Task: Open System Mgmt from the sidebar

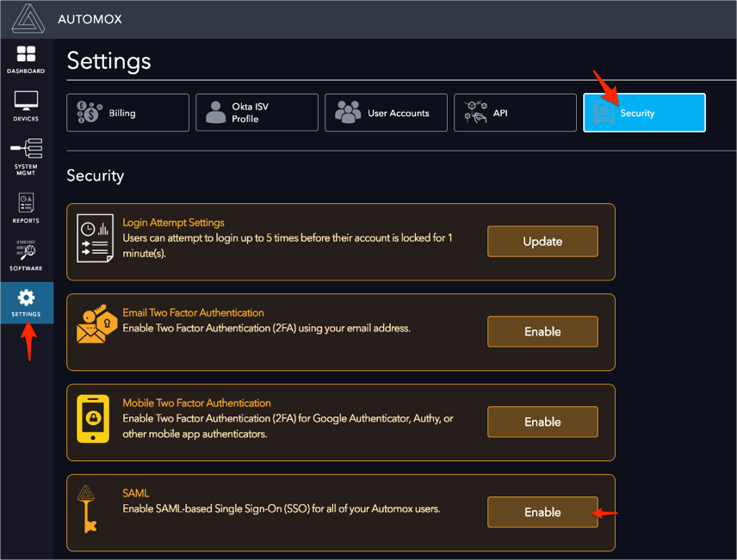Action: tap(26, 156)
